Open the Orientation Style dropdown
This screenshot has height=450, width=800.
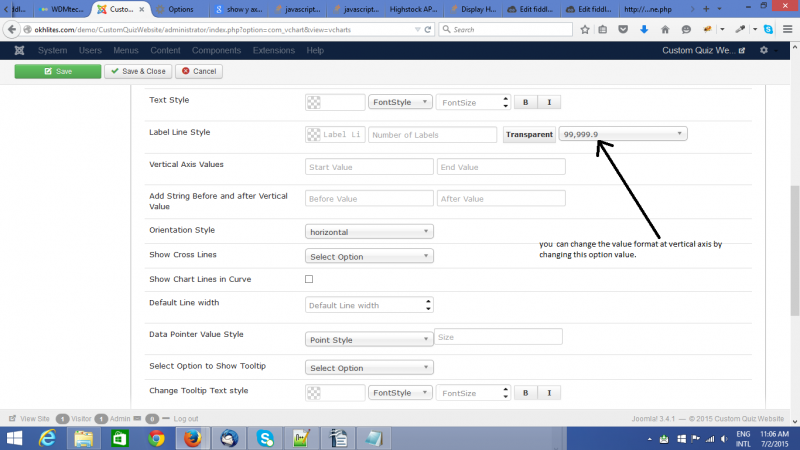click(x=369, y=231)
